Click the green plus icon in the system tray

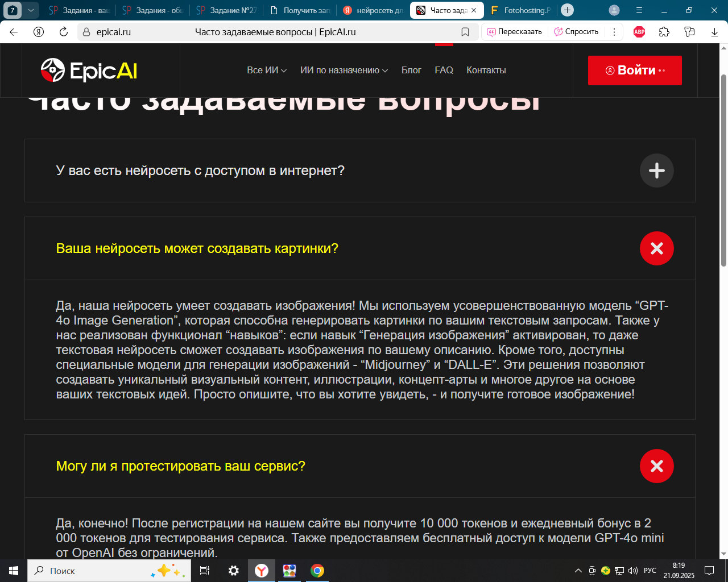point(606,571)
